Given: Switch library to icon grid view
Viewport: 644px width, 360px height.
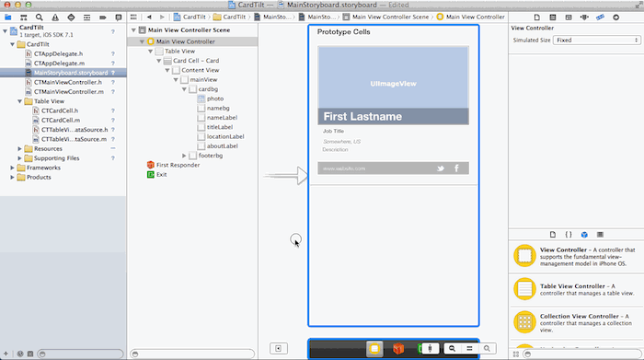Looking at the screenshot, I should point(516,354).
